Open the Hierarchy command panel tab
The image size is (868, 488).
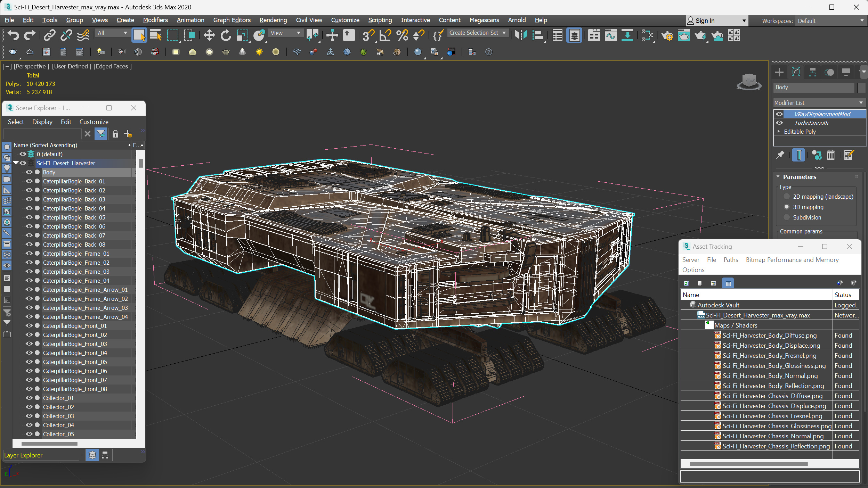pyautogui.click(x=812, y=72)
